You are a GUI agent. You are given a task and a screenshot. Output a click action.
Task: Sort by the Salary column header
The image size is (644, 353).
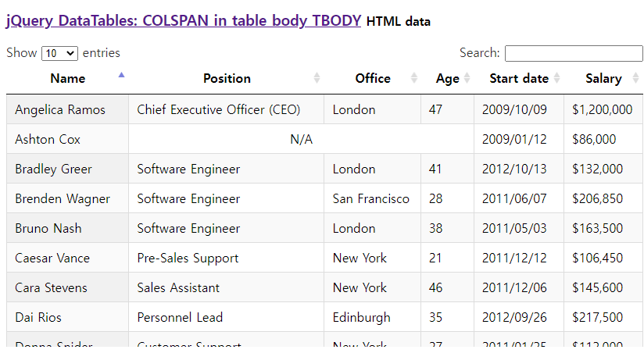603,78
